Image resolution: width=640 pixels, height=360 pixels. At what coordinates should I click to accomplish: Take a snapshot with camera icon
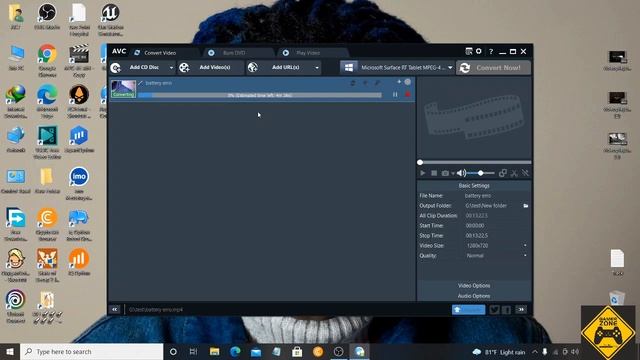(x=445, y=173)
